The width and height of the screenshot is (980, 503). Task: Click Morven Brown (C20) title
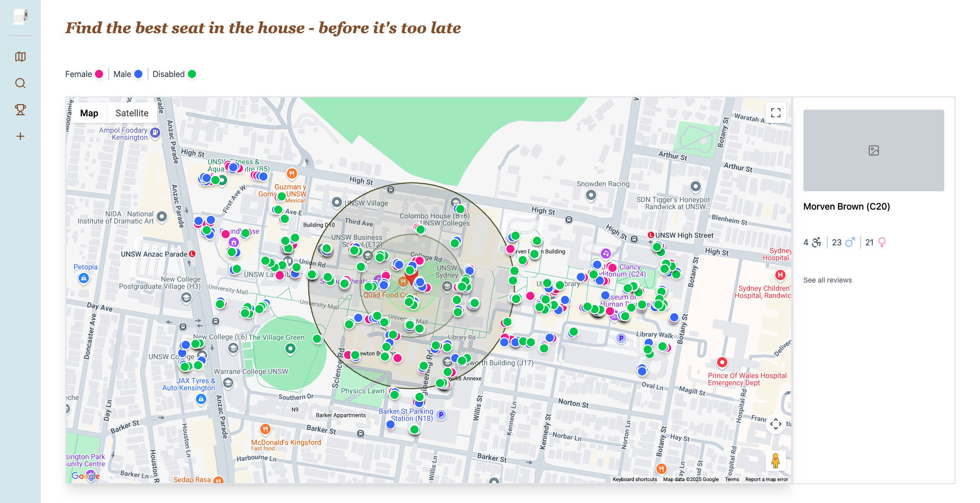(x=846, y=207)
